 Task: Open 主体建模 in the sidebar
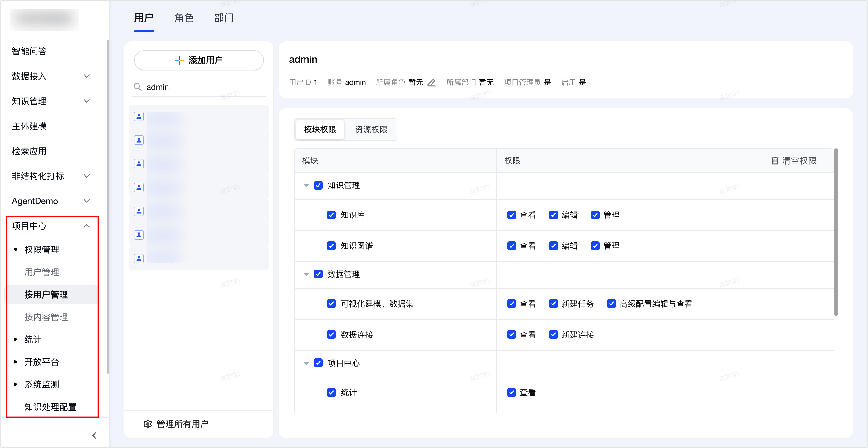coord(29,126)
